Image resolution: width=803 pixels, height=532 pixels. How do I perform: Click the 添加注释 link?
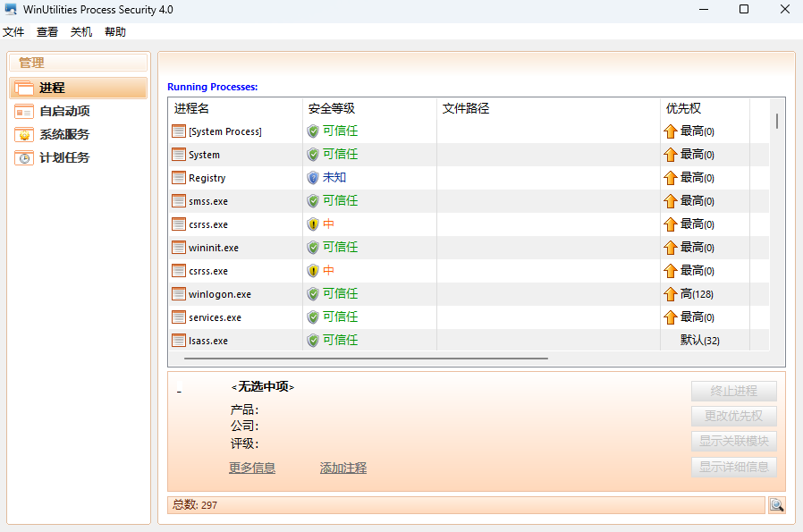[x=343, y=468]
